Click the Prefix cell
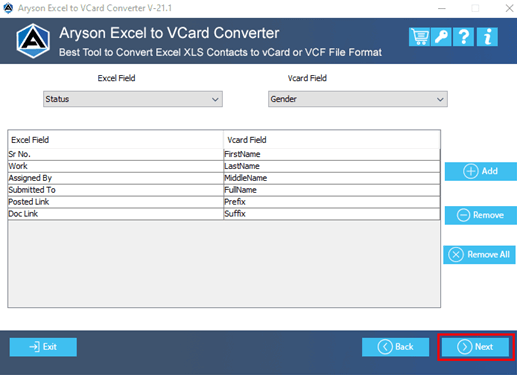Image resolution: width=517 pixels, height=375 pixels. (x=332, y=202)
